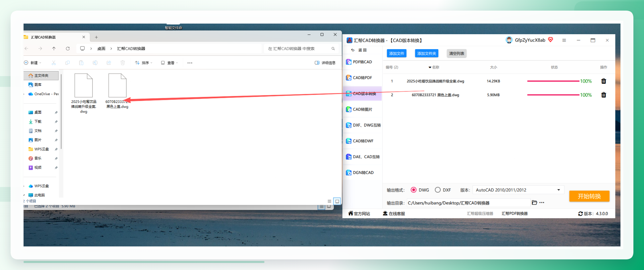Open the CAD转DWF converter in the sidebar
Screen dimensions: 644x270
pos(362,141)
